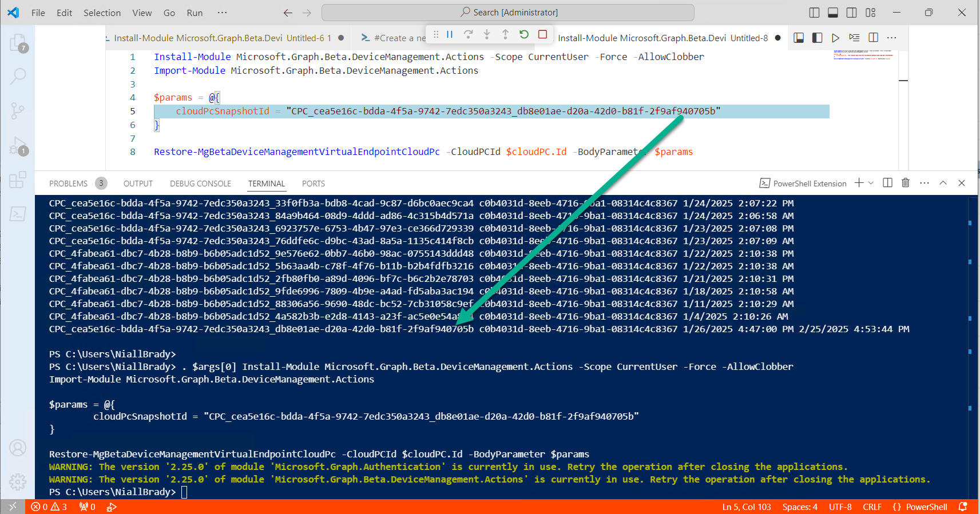
Task: Kill the terminal with the trash icon
Action: point(906,183)
